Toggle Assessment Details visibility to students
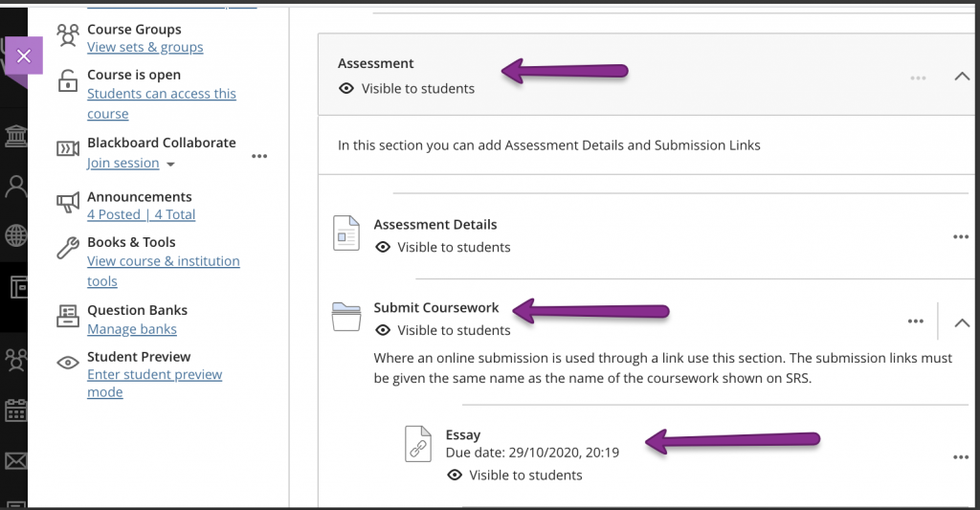 point(442,248)
